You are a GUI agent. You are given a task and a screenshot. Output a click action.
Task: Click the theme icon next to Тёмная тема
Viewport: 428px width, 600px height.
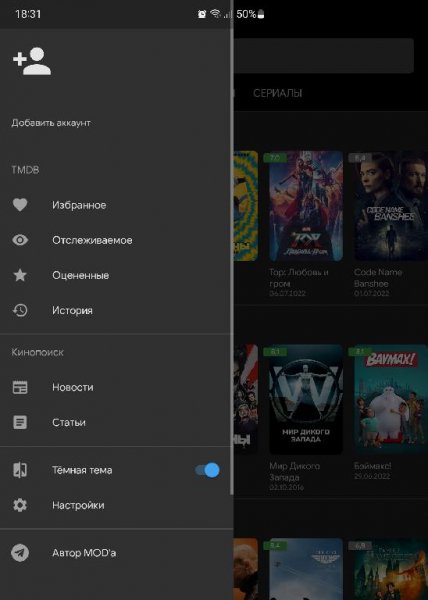point(20,470)
